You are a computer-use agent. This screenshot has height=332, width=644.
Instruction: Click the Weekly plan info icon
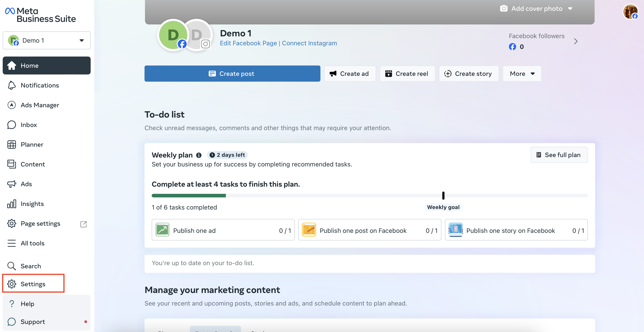199,155
